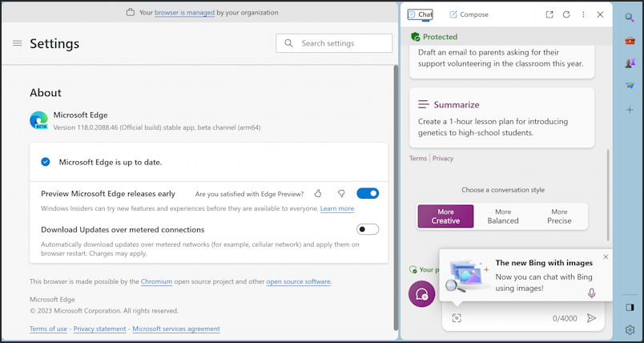The image size is (644, 343).
Task: Click the settings page vertical scrollbar
Action: [x=396, y=197]
